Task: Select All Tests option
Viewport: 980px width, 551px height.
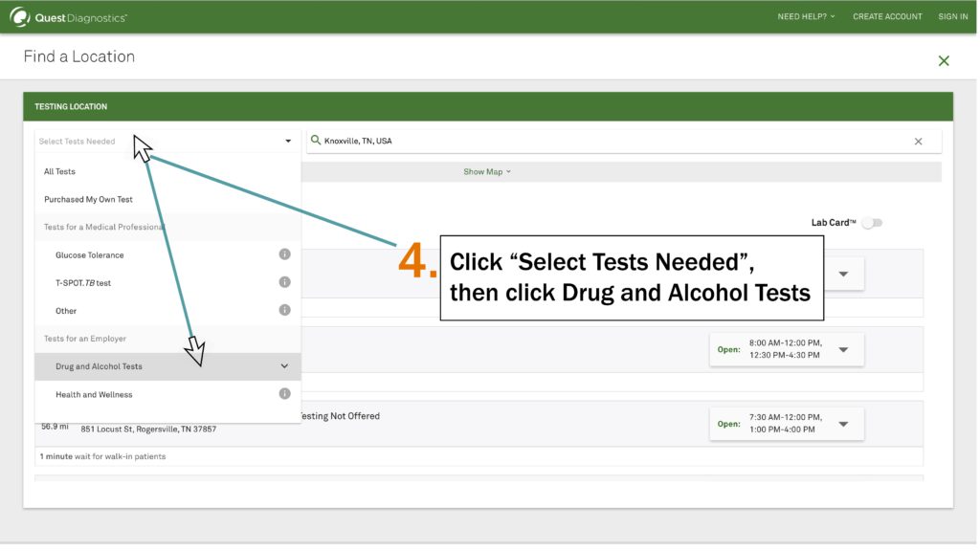Action: click(x=167, y=171)
